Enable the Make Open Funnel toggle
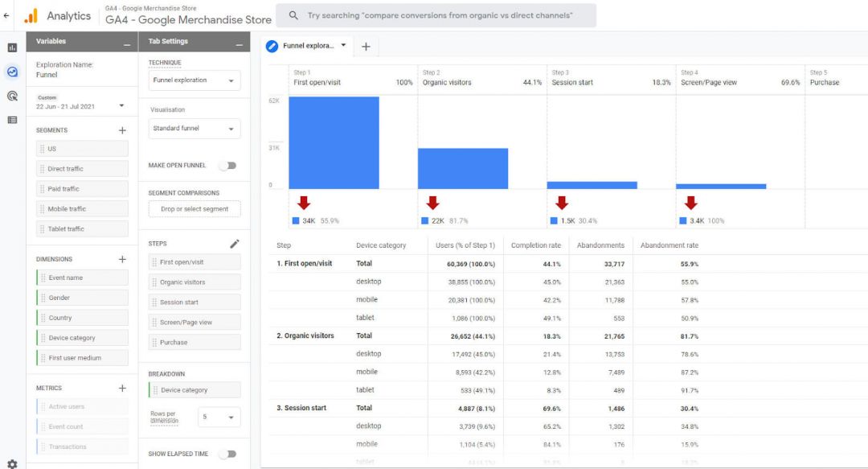Image resolution: width=868 pixels, height=469 pixels. 228,164
